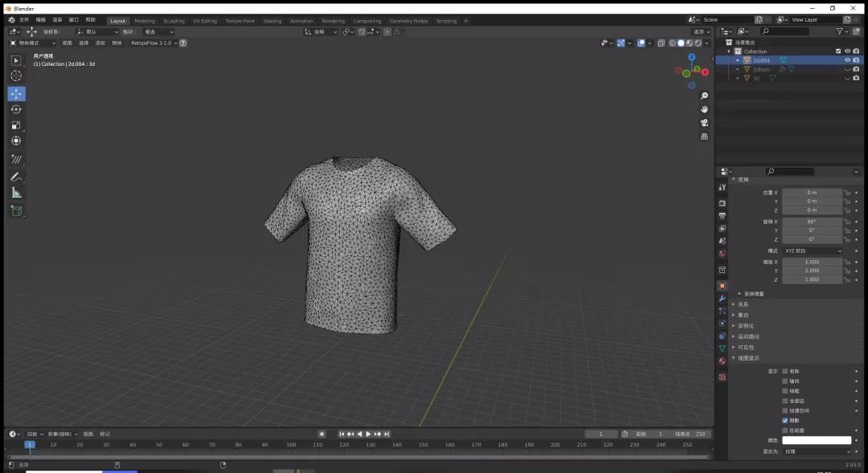The height and width of the screenshot is (473, 868).
Task: Enable the Collection checkbox in the outliner
Action: pyautogui.click(x=837, y=51)
